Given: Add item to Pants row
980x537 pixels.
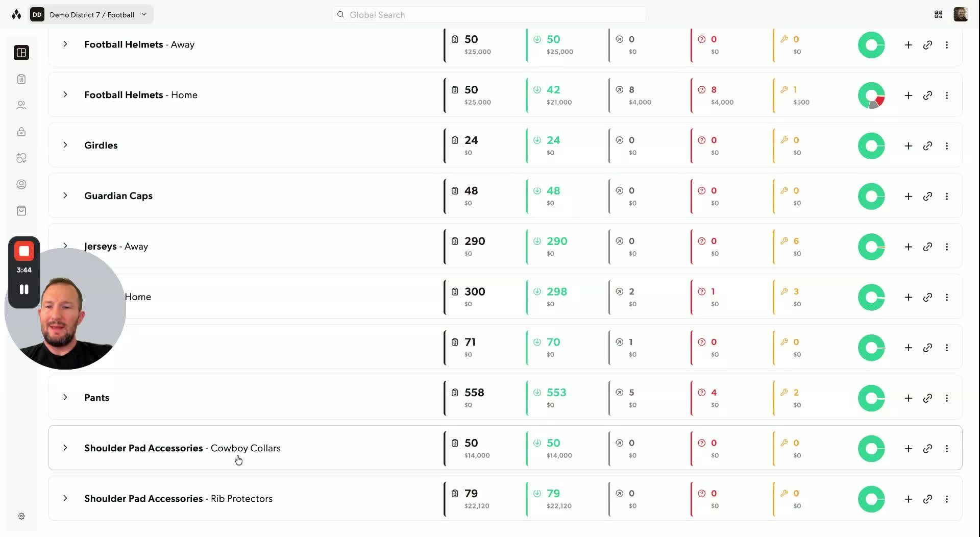Looking at the screenshot, I should (x=909, y=398).
